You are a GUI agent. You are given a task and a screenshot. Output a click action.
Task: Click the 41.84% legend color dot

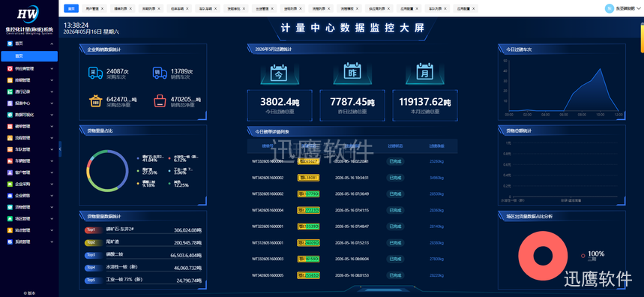coord(138,157)
